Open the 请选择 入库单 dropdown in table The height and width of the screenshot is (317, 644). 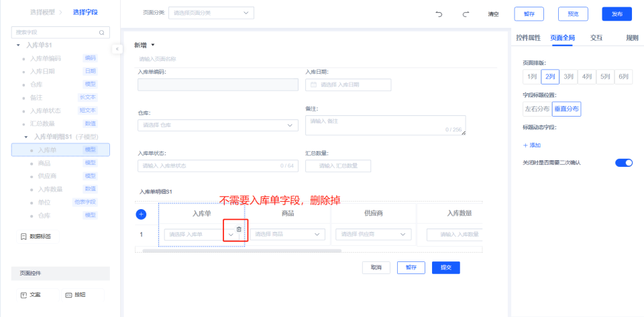[x=201, y=235]
